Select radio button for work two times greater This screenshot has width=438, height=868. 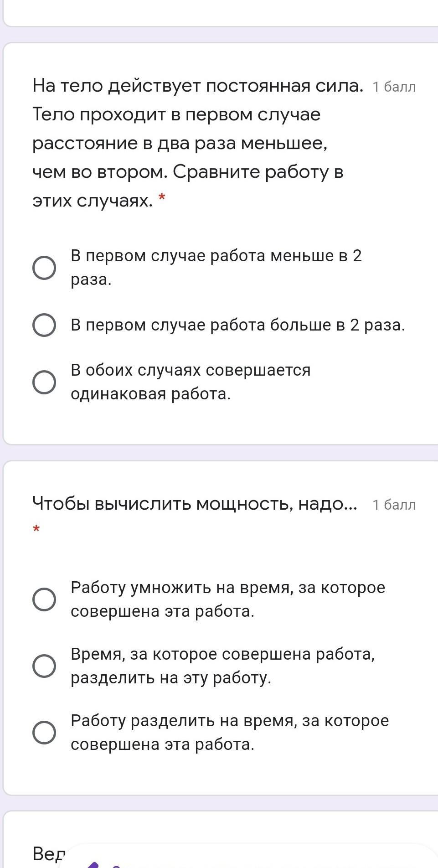(x=44, y=325)
